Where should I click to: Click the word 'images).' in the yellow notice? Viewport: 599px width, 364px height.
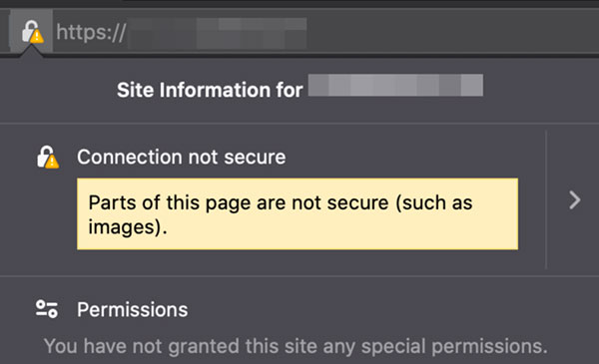[x=128, y=227]
